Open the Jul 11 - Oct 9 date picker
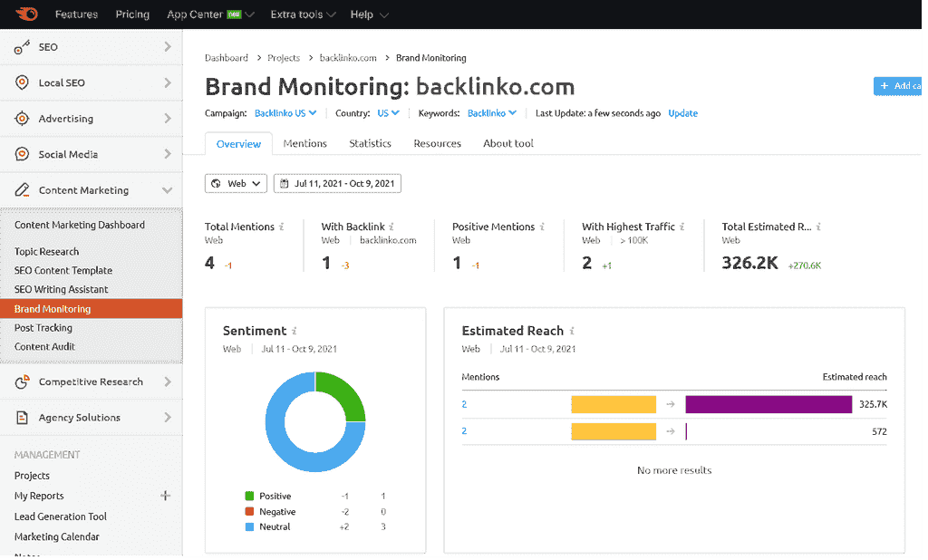Viewport: 928px width, 560px height. (x=337, y=184)
